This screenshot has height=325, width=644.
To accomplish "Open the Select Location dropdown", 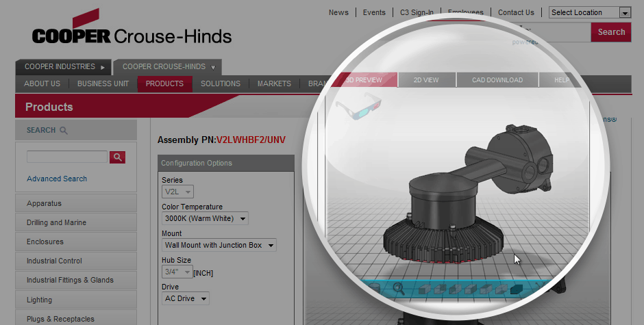I will [589, 12].
